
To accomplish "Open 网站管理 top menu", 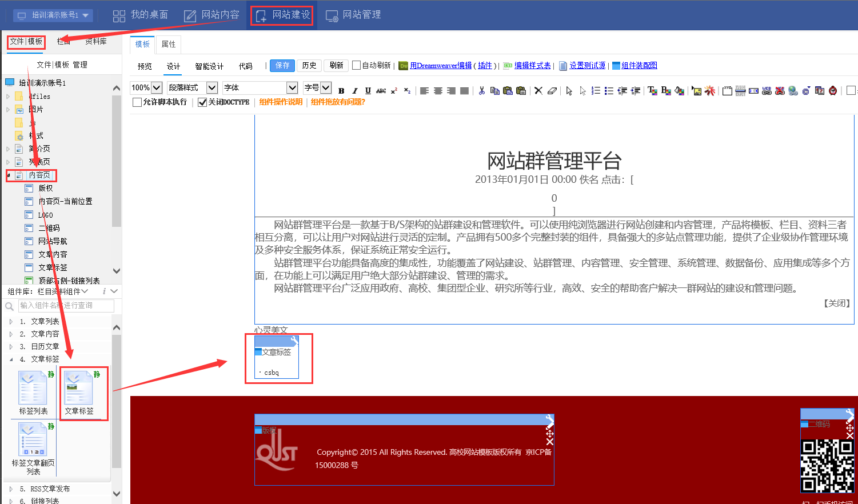I will (353, 15).
